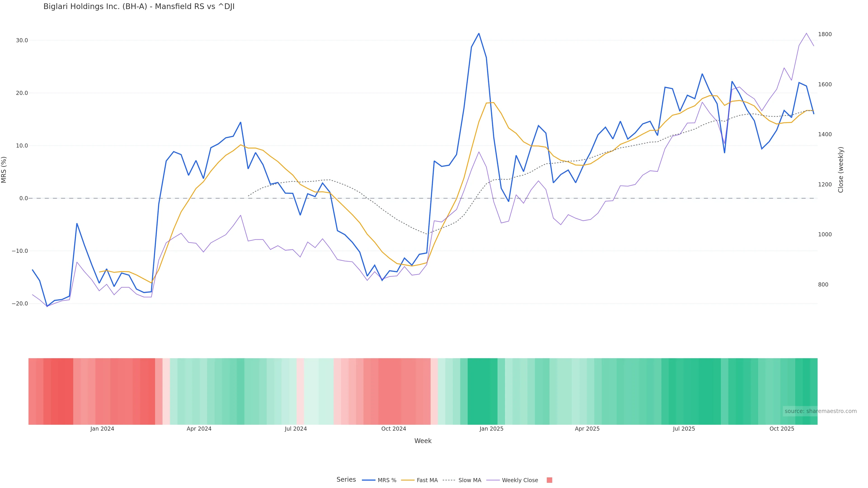Click the orange Fast MA legend line
The image size is (868, 488).
click(x=408, y=480)
